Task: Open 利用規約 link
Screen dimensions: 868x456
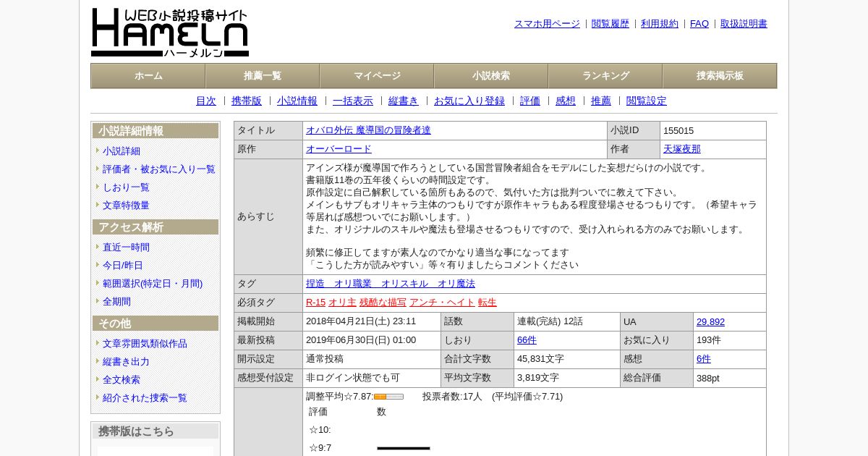Action: click(660, 24)
